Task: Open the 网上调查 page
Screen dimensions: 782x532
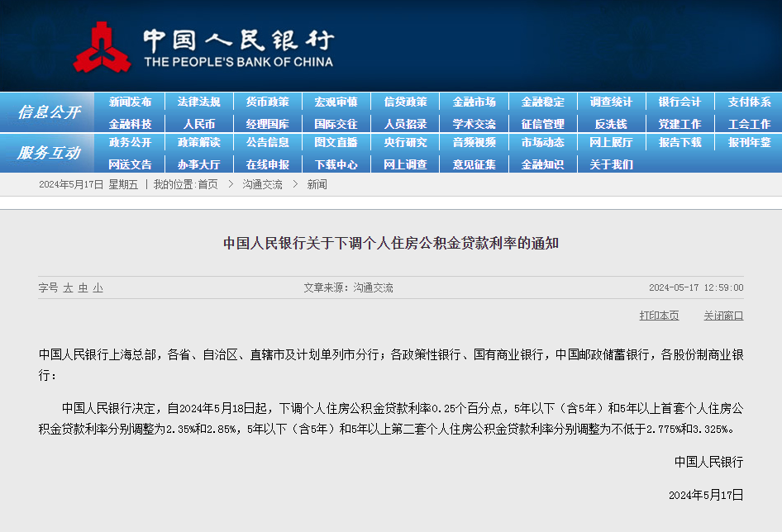Action: 405,164
